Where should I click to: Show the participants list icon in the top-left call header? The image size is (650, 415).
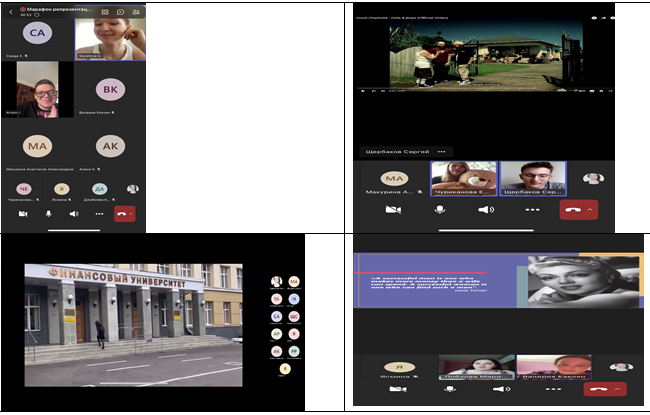coord(135,11)
